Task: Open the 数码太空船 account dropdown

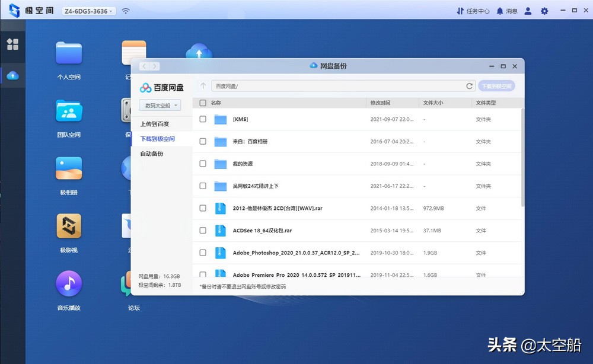Action: [160, 106]
